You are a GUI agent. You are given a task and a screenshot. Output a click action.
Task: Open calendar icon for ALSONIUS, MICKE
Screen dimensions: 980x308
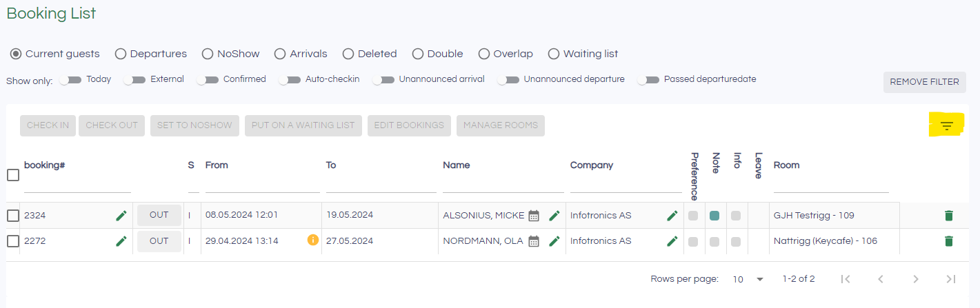[534, 216]
